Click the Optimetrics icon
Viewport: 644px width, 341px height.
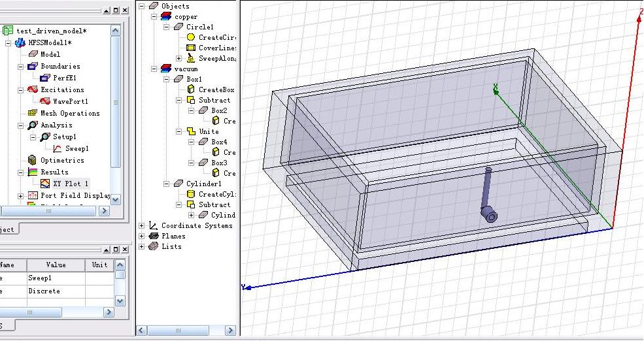point(33,160)
